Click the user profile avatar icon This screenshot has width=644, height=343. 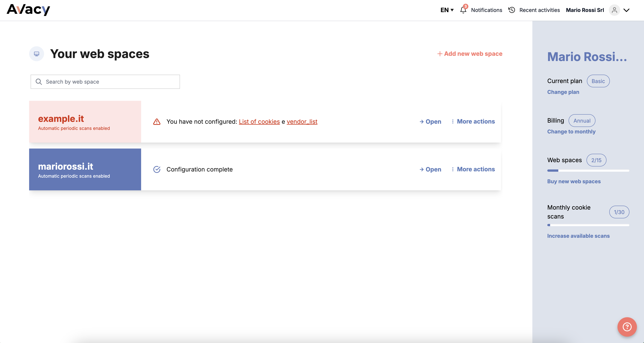[614, 10]
